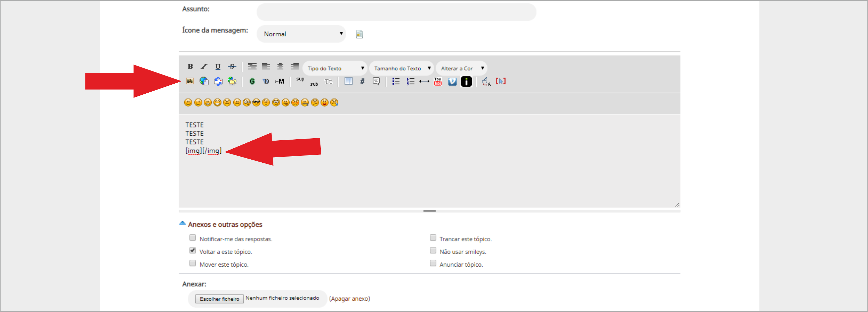The image size is (868, 312).
Task: Check 'Trancar este tópico' option
Action: coord(433,238)
